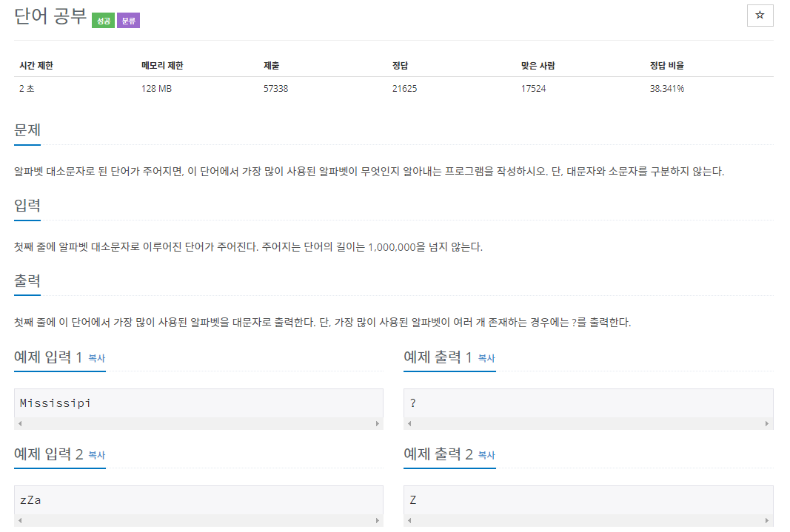Click the 128 MB memory limit value
Viewport: 790px width, 532px height.
[x=157, y=89]
